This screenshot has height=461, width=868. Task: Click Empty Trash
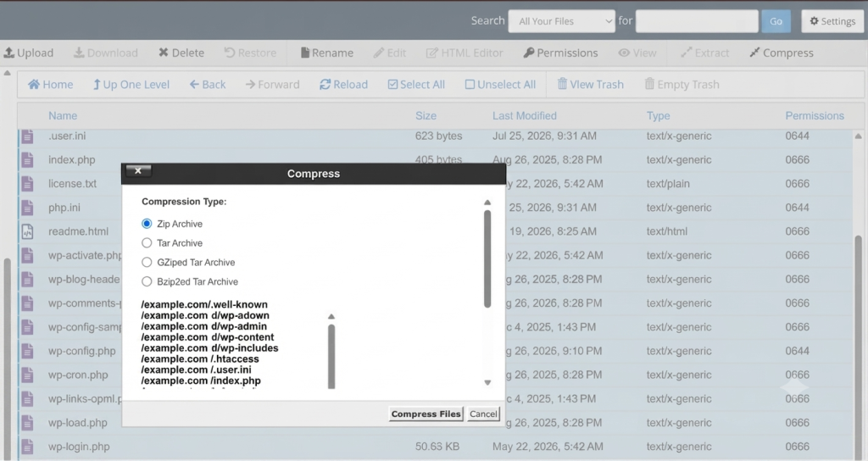682,84
